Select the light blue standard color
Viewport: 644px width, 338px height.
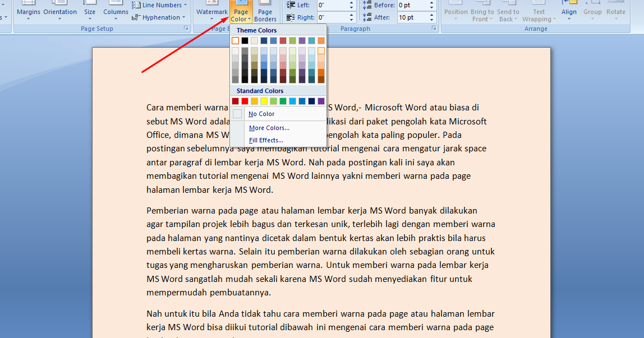click(x=292, y=101)
